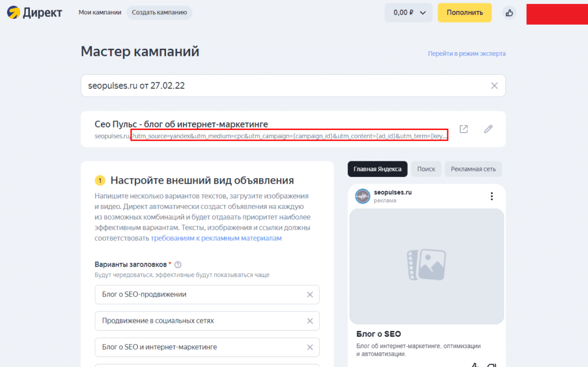Screen dimensions: 588x367
Task: Edit headline field 'Блог о SEO и интернет-маркетинге'
Action: (207, 347)
